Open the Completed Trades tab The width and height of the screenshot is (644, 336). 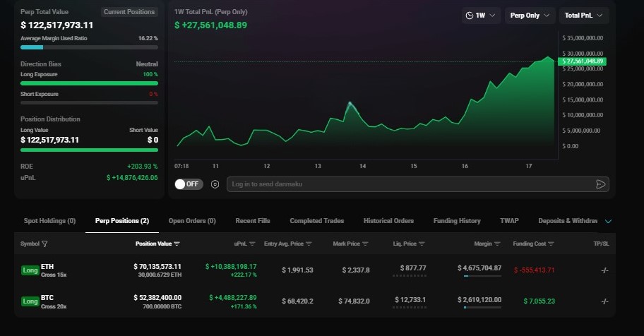coord(316,221)
